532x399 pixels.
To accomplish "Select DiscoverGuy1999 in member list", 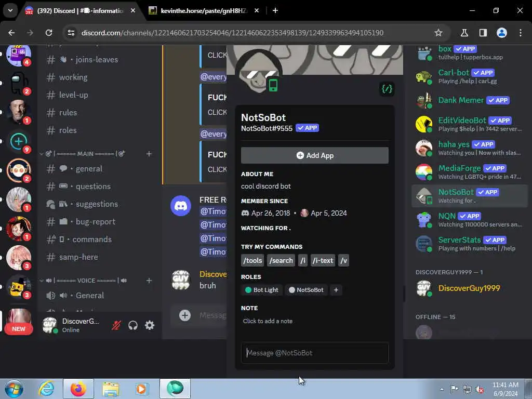I will (x=470, y=288).
